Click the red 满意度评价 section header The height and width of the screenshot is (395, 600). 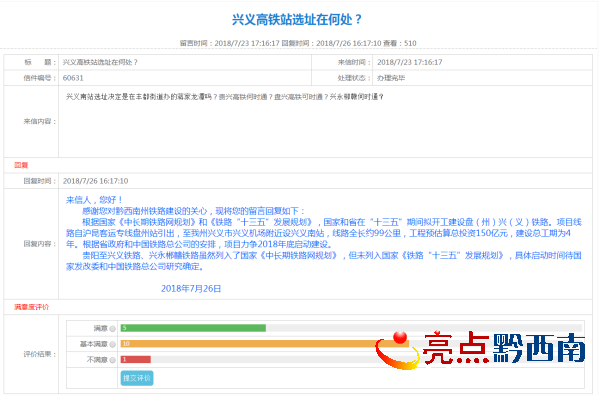click(x=32, y=307)
